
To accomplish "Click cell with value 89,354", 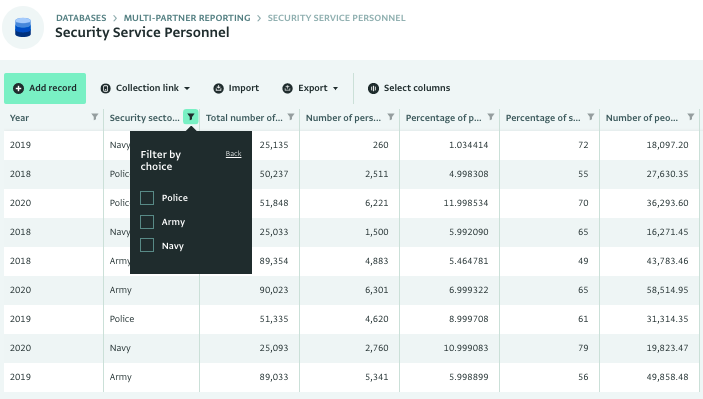I will pyautogui.click(x=273, y=261).
